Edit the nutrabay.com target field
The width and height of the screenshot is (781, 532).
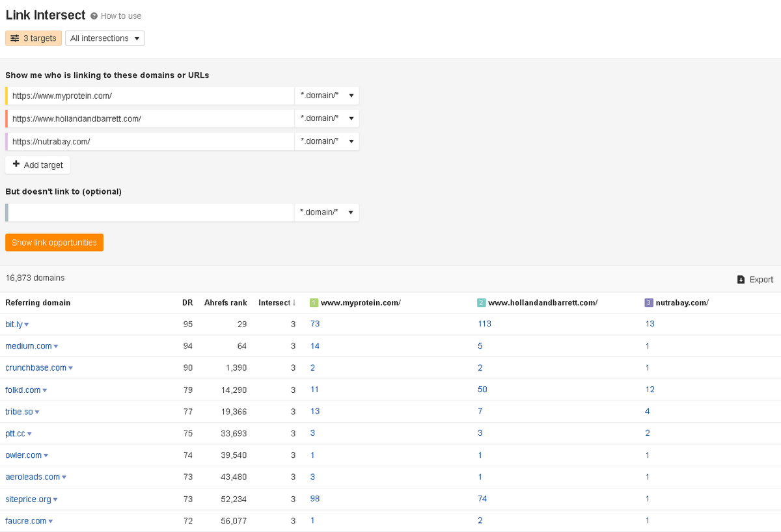pos(151,141)
